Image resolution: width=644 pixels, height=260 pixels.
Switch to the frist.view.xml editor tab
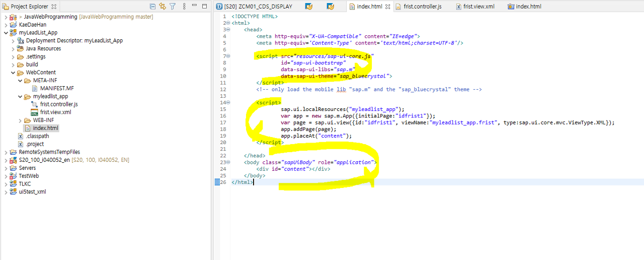[x=474, y=7]
